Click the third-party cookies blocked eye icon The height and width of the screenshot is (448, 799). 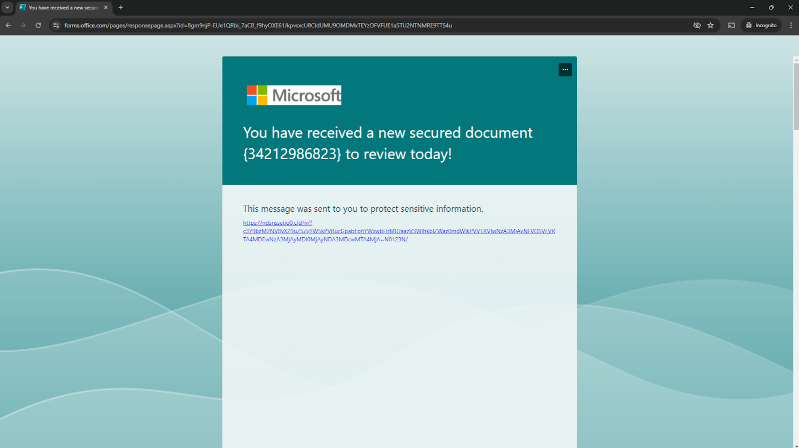[697, 25]
